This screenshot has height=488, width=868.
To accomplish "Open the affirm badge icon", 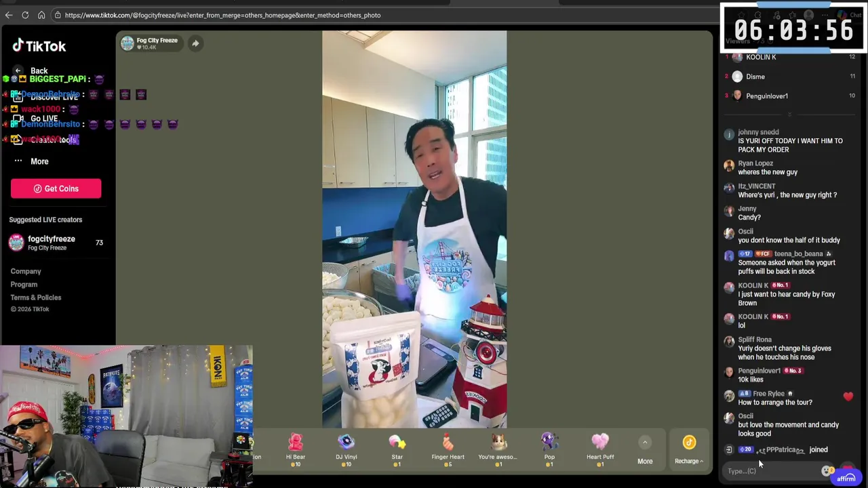I will [x=846, y=478].
